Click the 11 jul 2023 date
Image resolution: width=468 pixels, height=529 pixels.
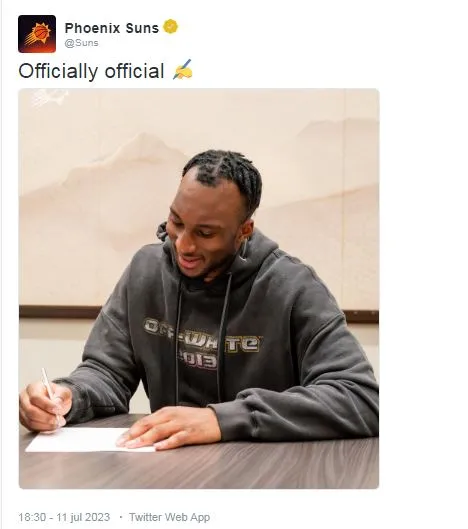[x=83, y=517]
